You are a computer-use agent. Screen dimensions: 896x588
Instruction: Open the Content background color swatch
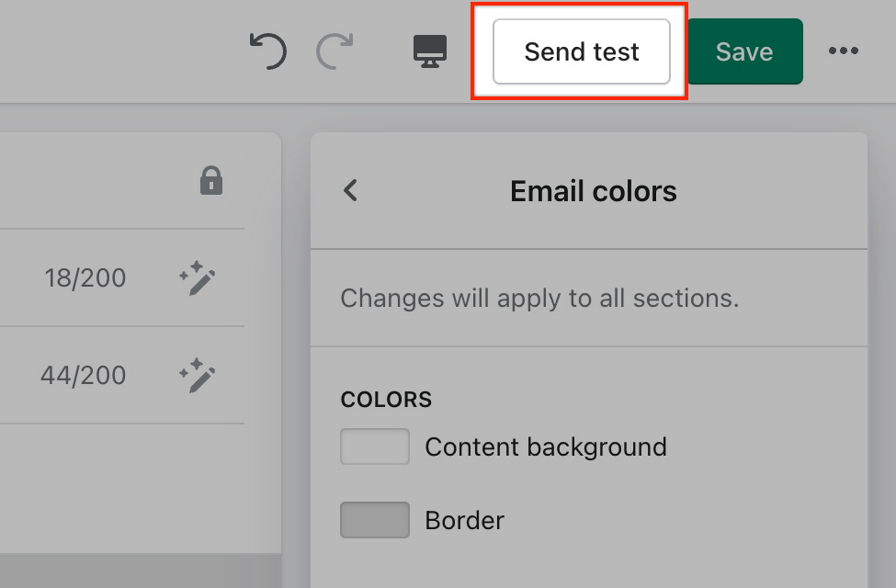click(375, 447)
